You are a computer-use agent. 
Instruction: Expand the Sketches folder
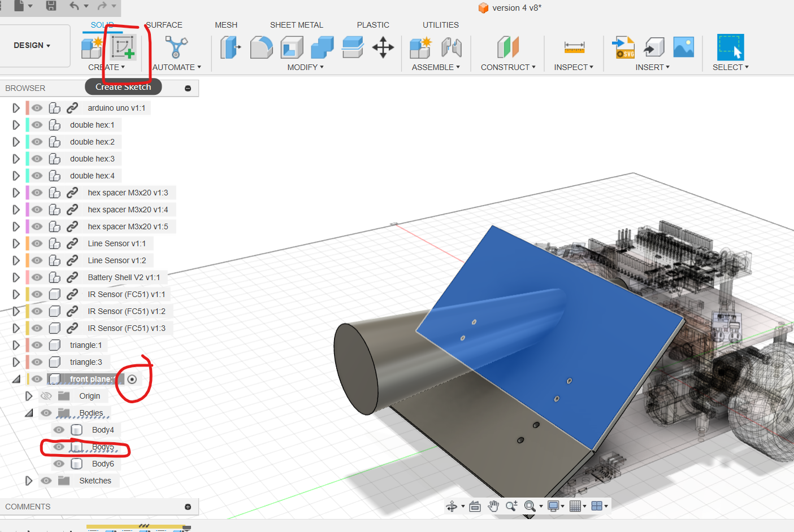(29, 481)
